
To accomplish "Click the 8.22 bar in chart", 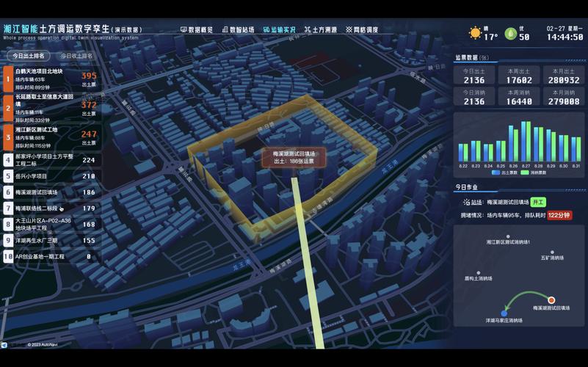I will (463, 153).
